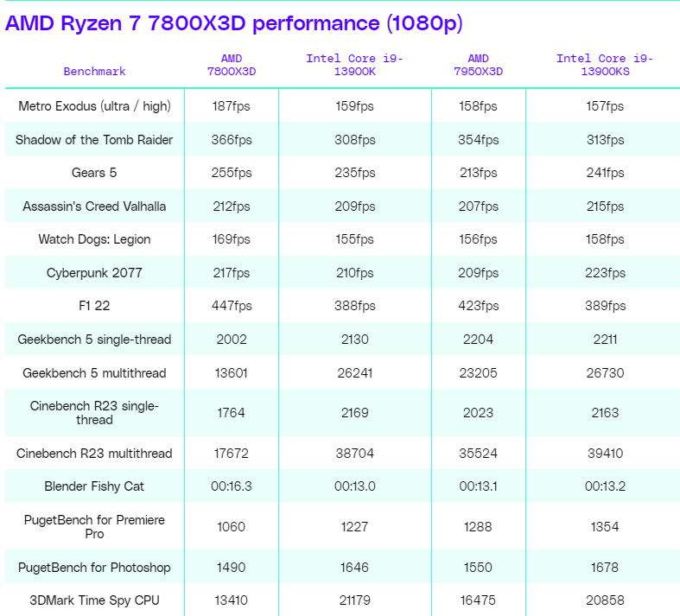Click the 21179 Time Spy score
The height and width of the screenshot is (616, 680).
coord(355,600)
